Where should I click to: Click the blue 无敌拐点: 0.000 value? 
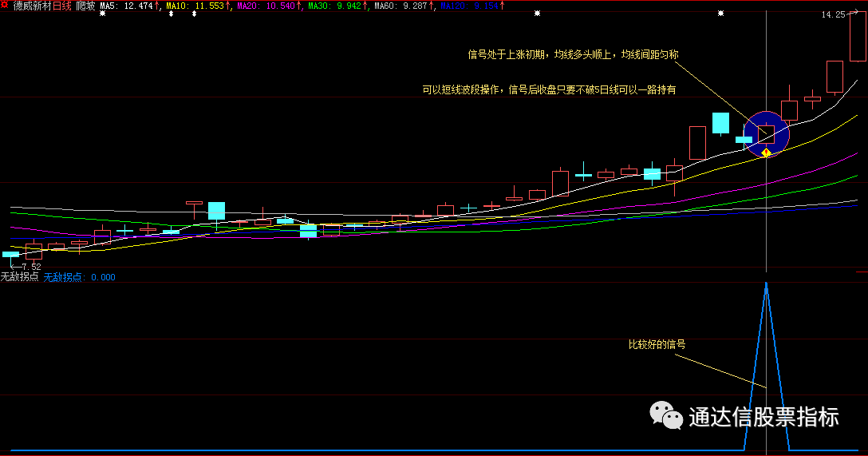tap(79, 278)
